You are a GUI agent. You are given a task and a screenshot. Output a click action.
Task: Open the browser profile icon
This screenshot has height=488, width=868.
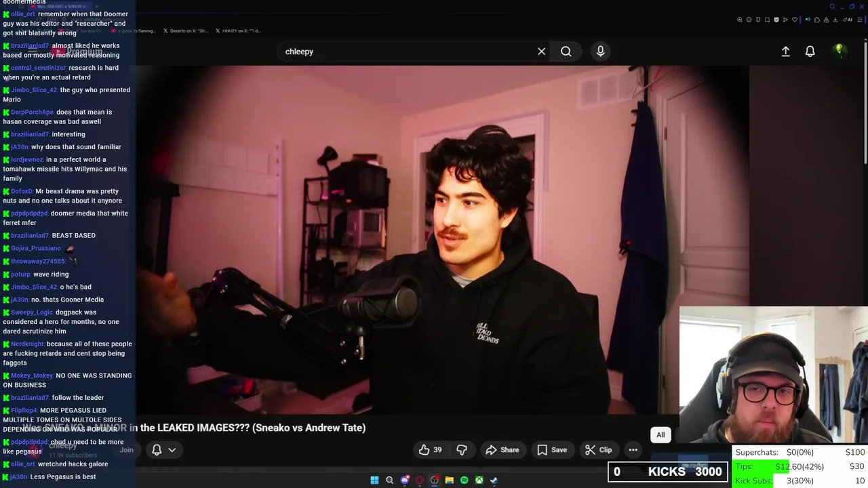(826, 20)
